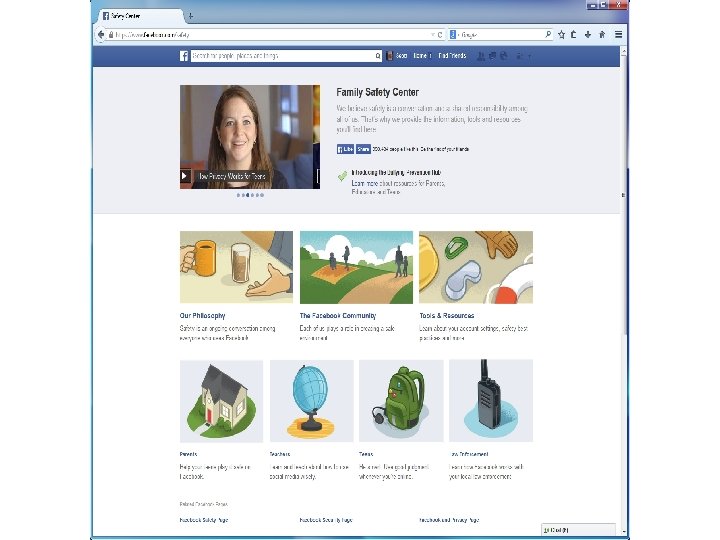Click The Facebook Community picnic image

(x=356, y=267)
